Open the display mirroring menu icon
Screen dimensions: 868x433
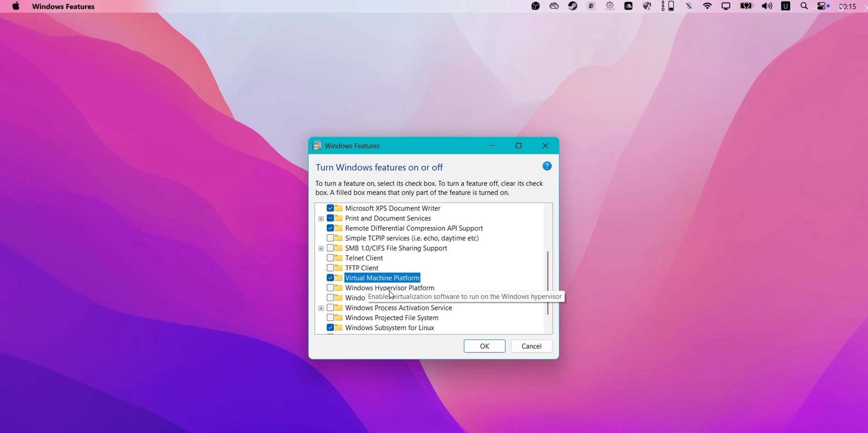tap(726, 7)
